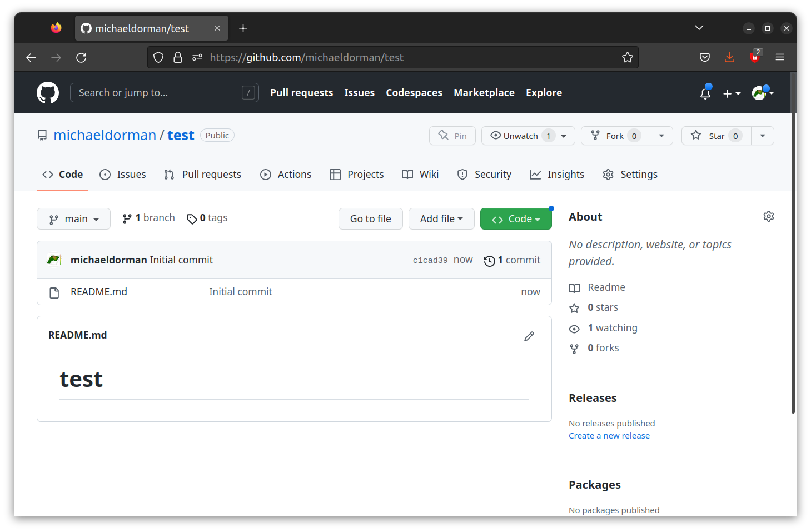Viewport: 811px width, 532px height.
Task: Star the repository
Action: coord(715,135)
